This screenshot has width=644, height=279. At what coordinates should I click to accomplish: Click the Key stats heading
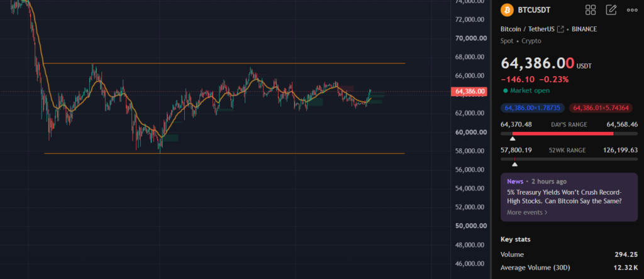[x=516, y=239]
